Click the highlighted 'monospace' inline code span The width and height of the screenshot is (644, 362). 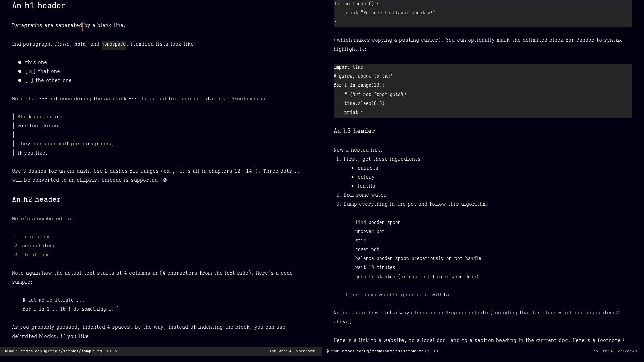113,44
